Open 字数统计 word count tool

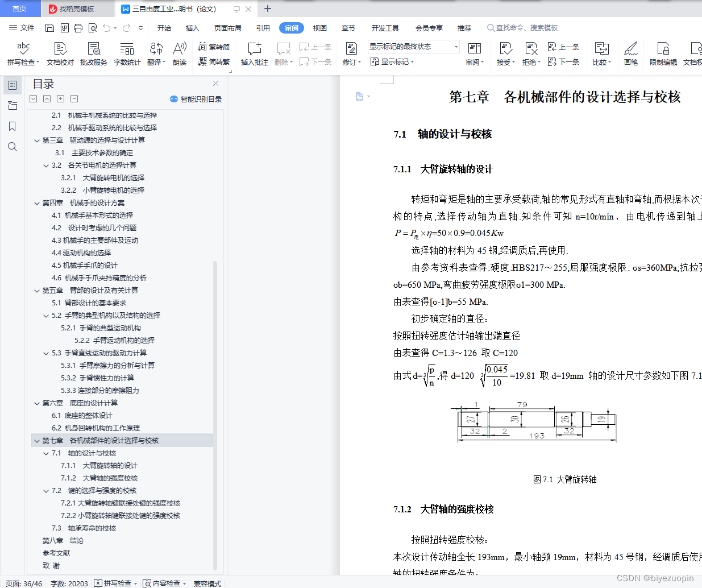point(127,53)
